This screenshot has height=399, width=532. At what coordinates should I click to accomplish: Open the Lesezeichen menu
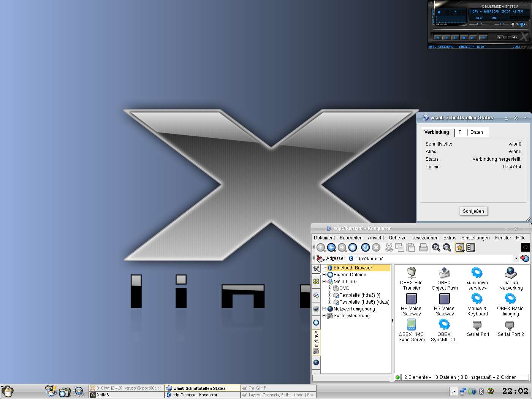pyautogui.click(x=425, y=238)
